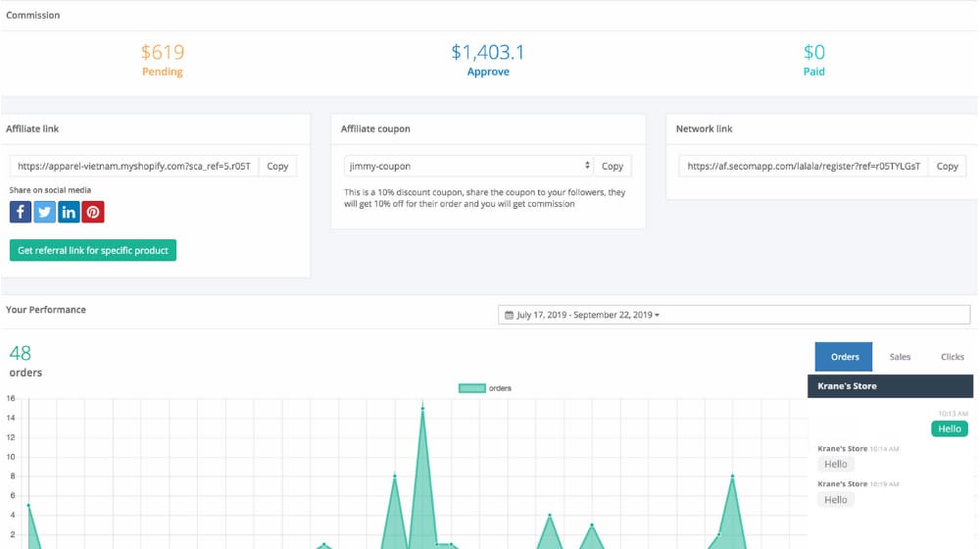980x549 pixels.
Task: Click the Krane's Store chat header
Action: (890, 386)
